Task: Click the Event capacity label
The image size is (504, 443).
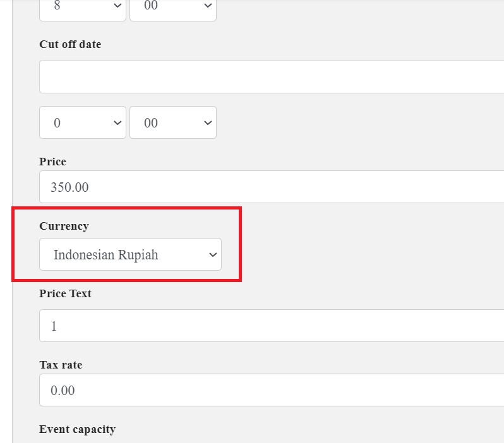Action: pos(77,429)
